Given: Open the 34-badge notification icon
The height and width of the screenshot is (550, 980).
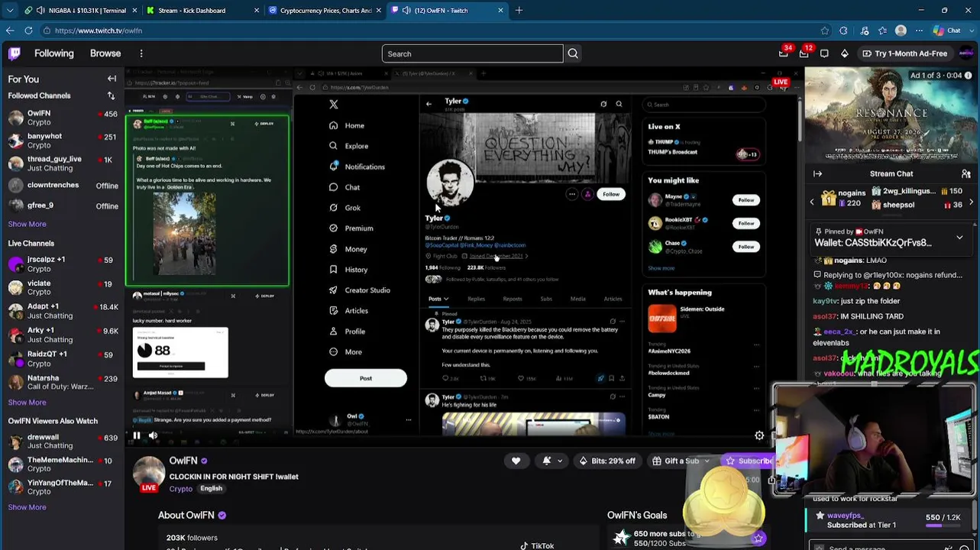Looking at the screenshot, I should [784, 53].
